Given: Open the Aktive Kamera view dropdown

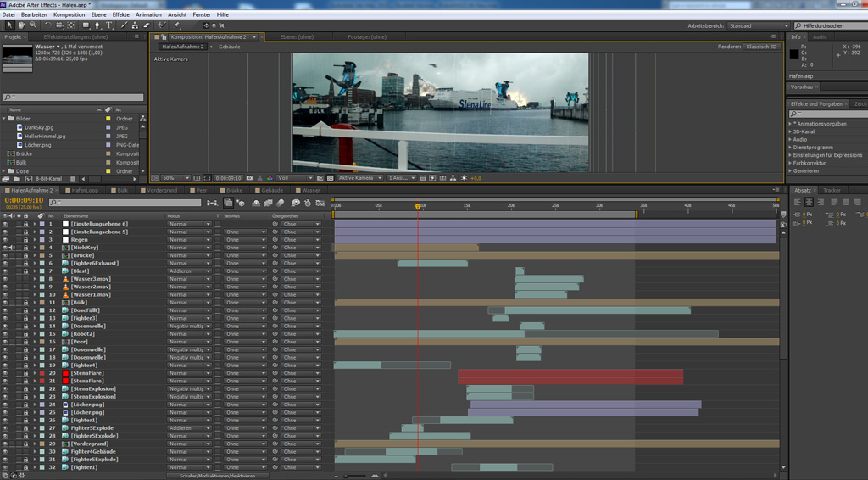Looking at the screenshot, I should (x=359, y=178).
